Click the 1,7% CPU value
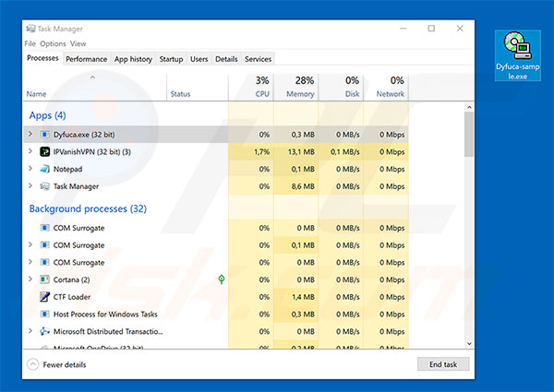554x392 pixels. click(262, 152)
